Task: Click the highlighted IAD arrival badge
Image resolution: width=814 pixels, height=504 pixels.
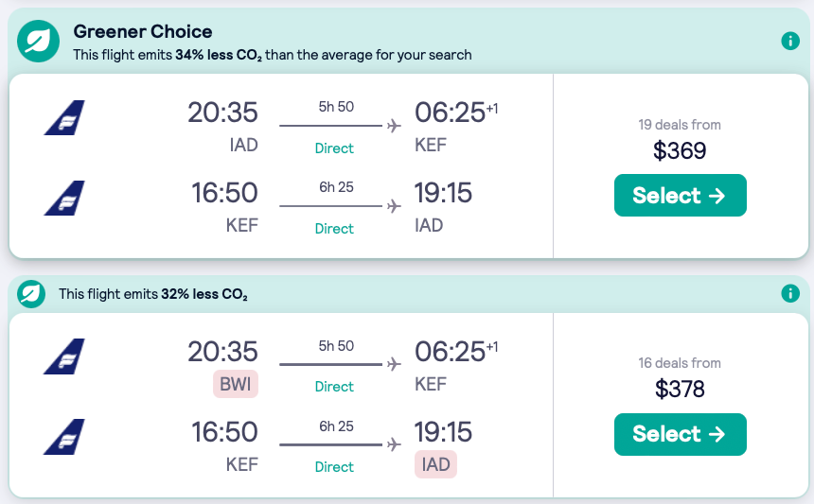Action: click(x=435, y=464)
